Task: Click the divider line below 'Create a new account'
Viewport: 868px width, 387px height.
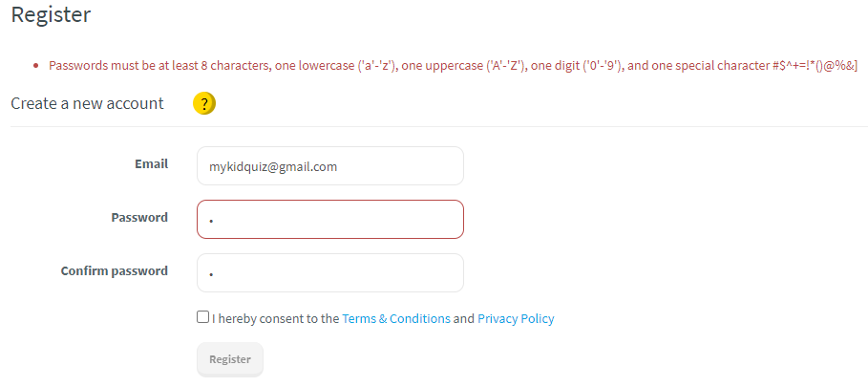Action: (438, 126)
